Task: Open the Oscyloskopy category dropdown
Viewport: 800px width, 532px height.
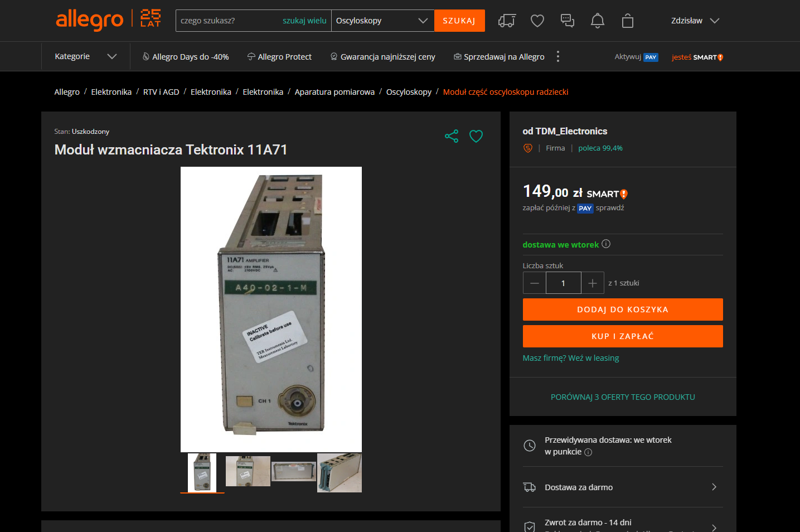Action: tap(382, 21)
